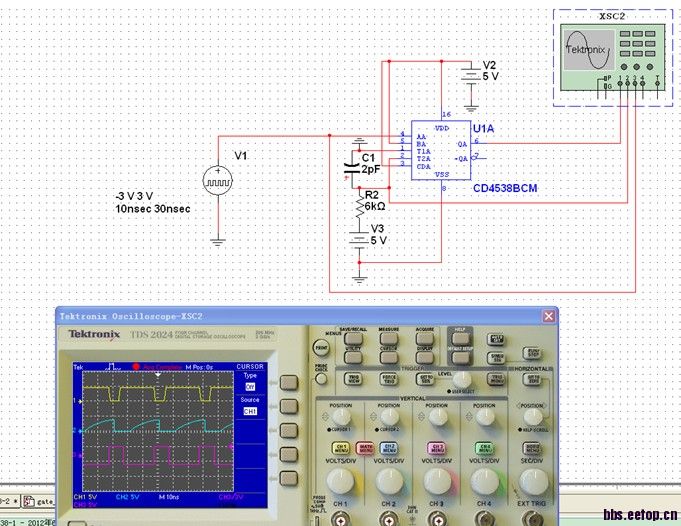Image resolution: width=681 pixels, height=526 pixels.
Task: Click the CH1 value under Source
Action: click(x=250, y=411)
